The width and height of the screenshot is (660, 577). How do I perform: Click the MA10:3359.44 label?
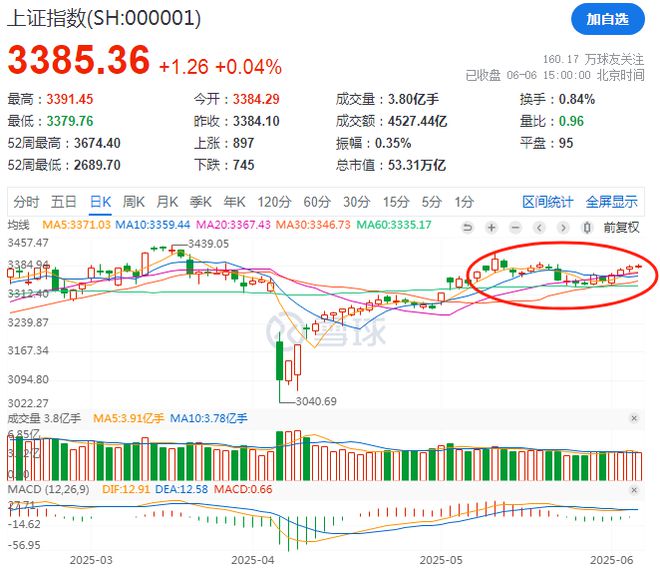tap(153, 225)
